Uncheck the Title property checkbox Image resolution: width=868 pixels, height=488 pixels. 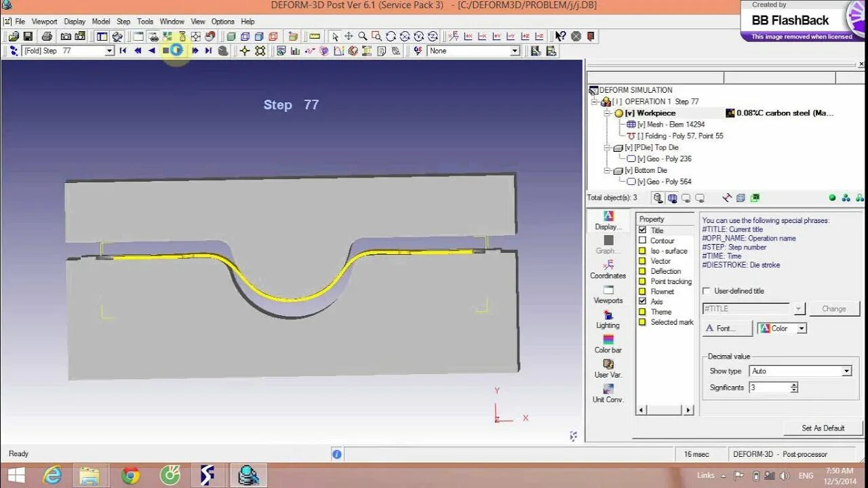(x=642, y=230)
